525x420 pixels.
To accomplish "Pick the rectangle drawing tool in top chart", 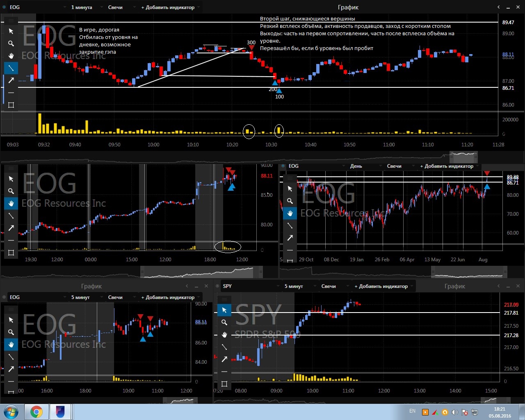I will click(11, 105).
